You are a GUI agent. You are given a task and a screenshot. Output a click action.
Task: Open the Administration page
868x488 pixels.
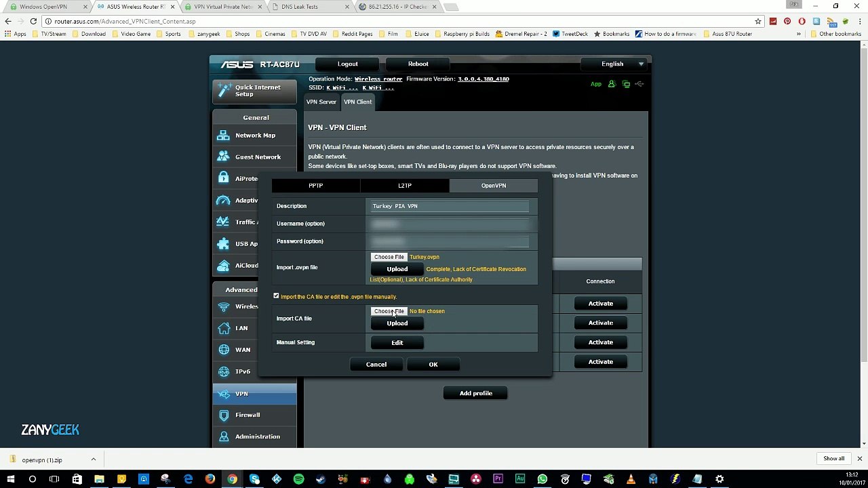254,436
